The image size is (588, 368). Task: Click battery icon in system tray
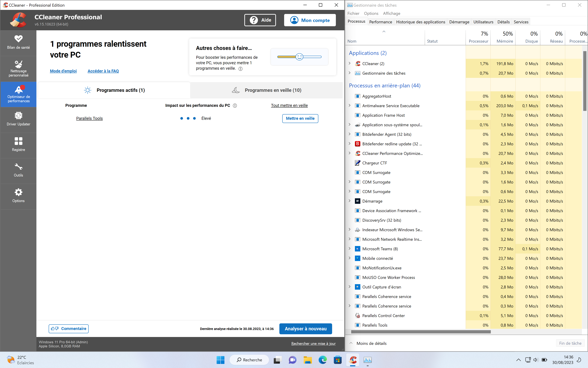pos(544,360)
